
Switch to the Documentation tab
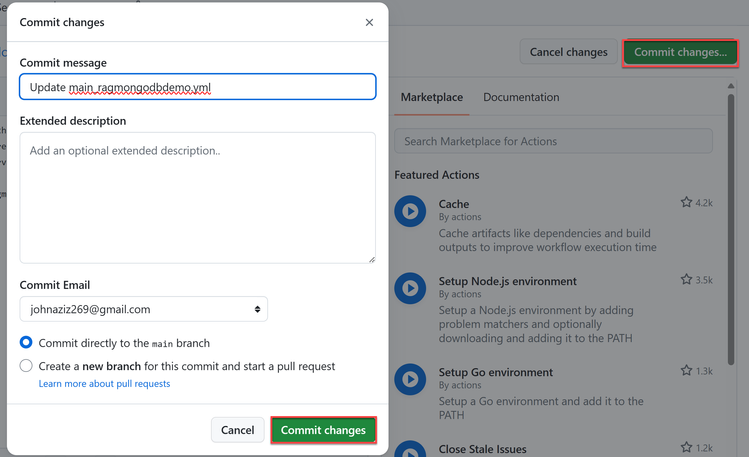521,97
